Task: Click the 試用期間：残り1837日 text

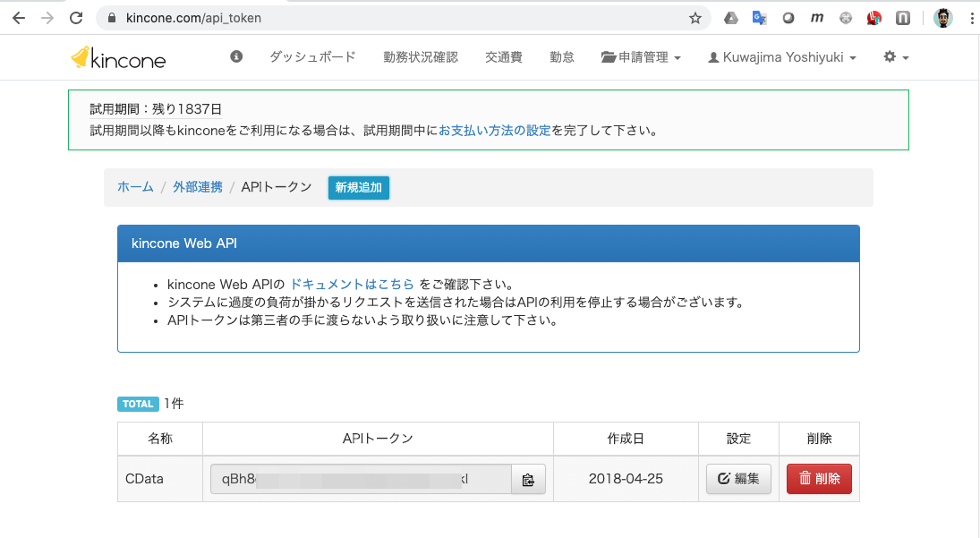Action: (x=156, y=108)
